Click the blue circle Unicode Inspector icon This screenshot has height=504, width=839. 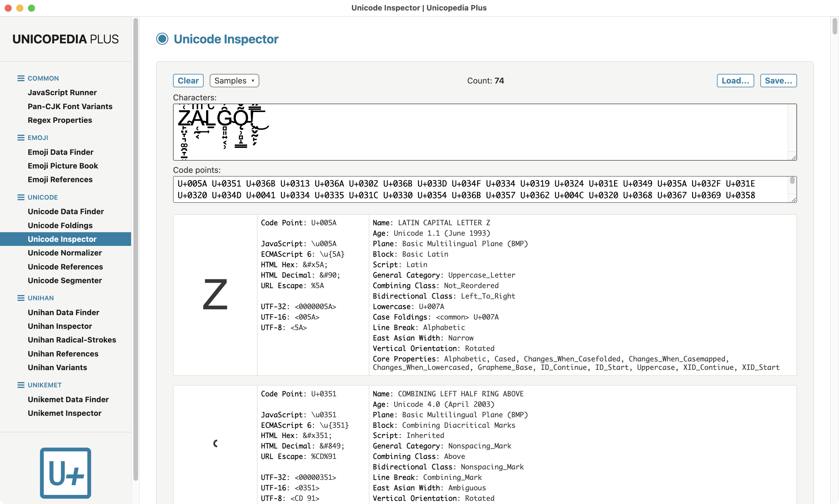[x=162, y=39]
